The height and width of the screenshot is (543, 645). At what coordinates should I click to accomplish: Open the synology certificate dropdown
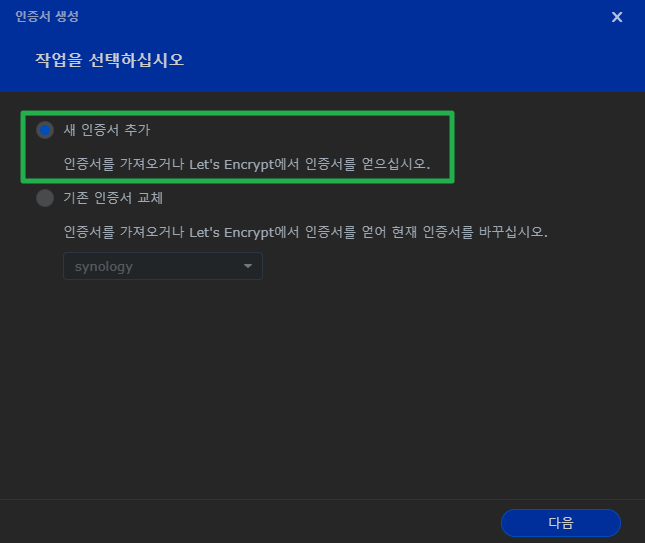tap(162, 266)
